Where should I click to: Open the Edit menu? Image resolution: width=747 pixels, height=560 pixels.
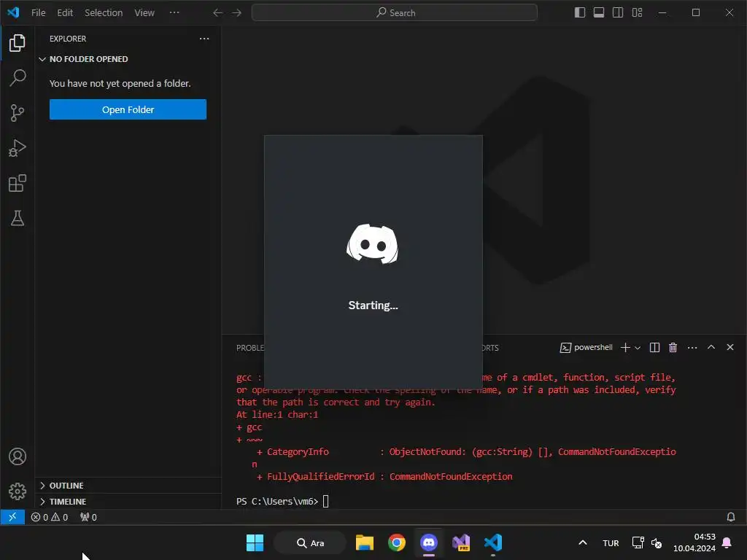tap(65, 13)
